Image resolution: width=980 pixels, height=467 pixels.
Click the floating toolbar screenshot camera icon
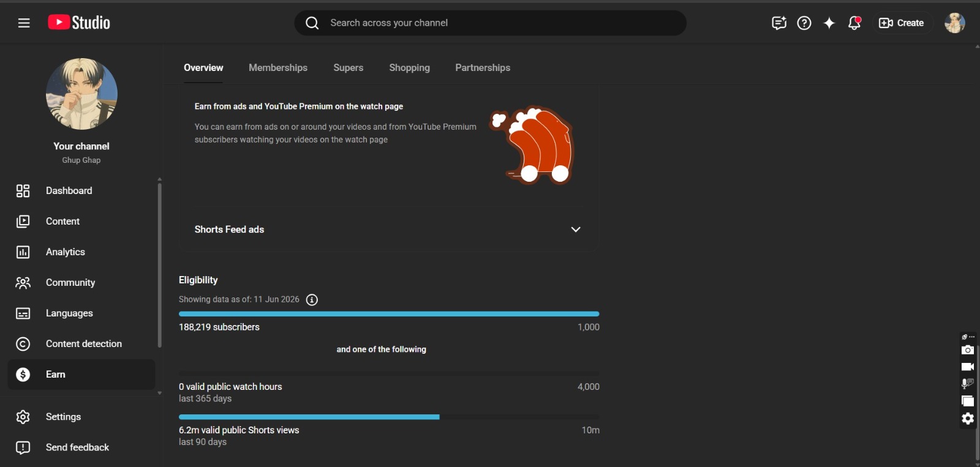click(x=968, y=350)
